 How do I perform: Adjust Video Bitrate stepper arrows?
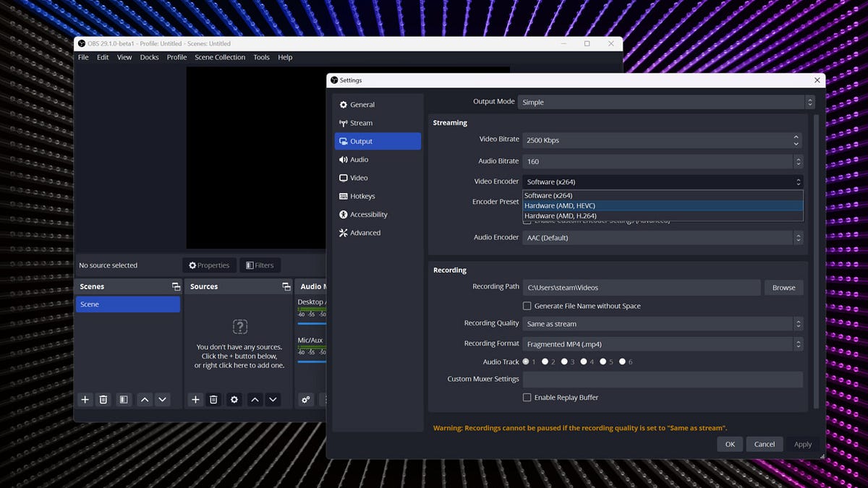tap(797, 140)
